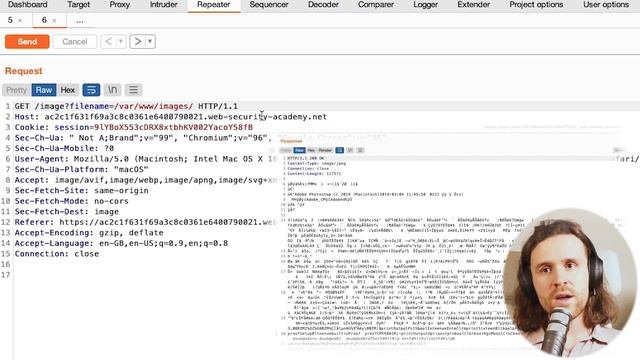Click the GET /image?filename= request line
This screenshot has height=360, width=640.
[126, 106]
